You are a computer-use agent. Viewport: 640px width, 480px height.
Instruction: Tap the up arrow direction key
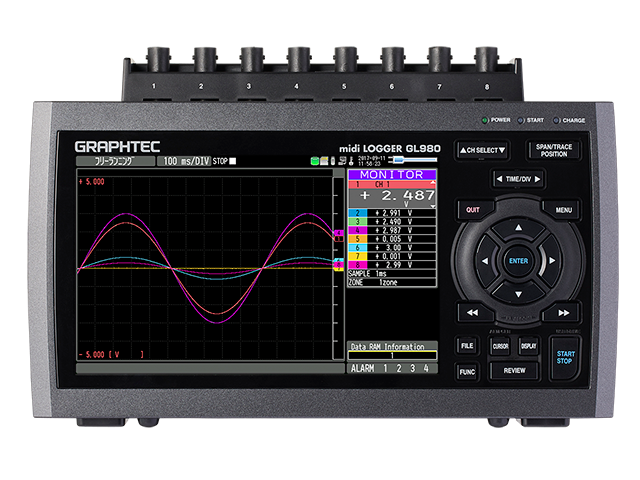pyautogui.click(x=518, y=228)
